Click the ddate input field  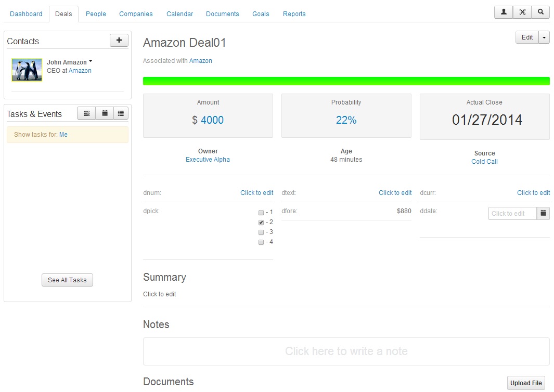[512, 213]
